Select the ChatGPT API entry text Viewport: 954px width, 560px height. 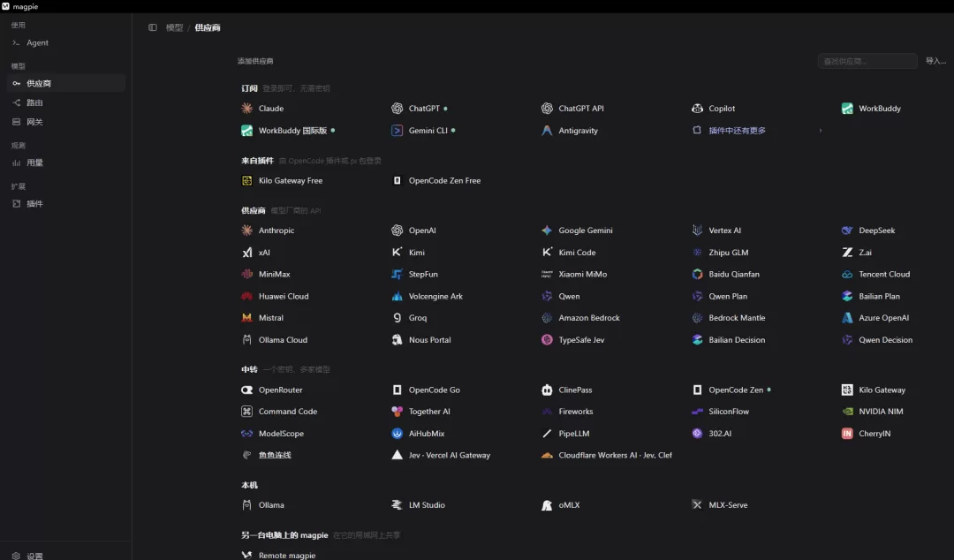coord(581,109)
